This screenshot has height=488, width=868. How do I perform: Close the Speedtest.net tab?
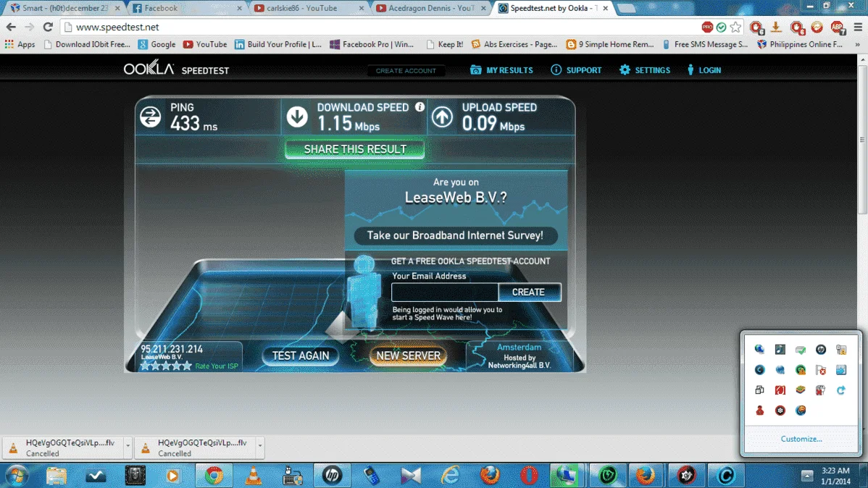605,8
